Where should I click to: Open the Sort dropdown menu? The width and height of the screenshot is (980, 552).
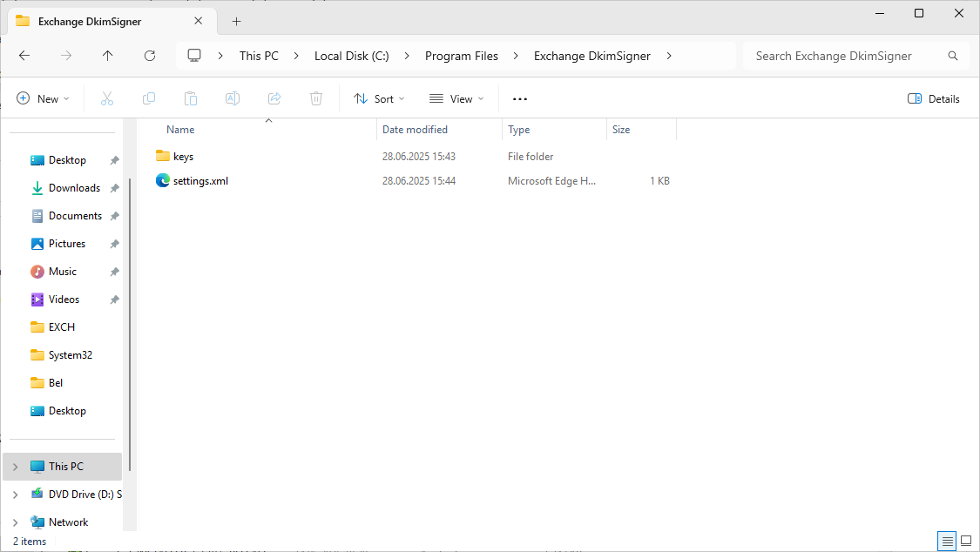pyautogui.click(x=379, y=98)
